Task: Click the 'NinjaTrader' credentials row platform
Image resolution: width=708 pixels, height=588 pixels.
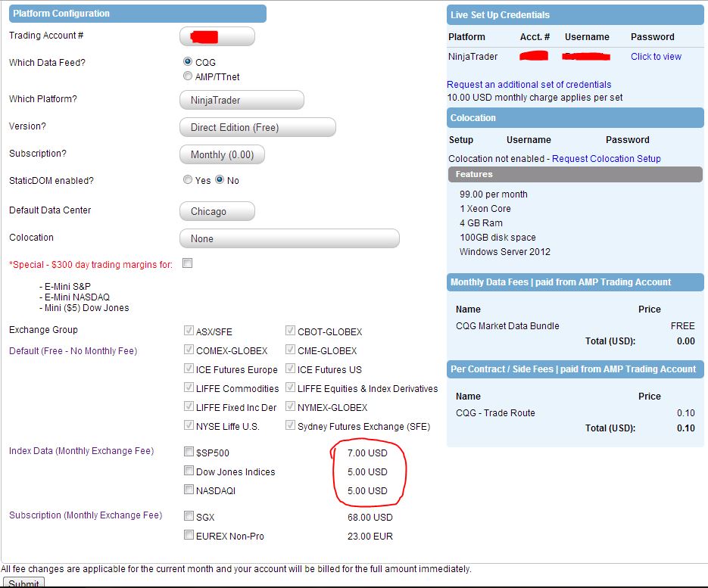Action: pos(473,57)
